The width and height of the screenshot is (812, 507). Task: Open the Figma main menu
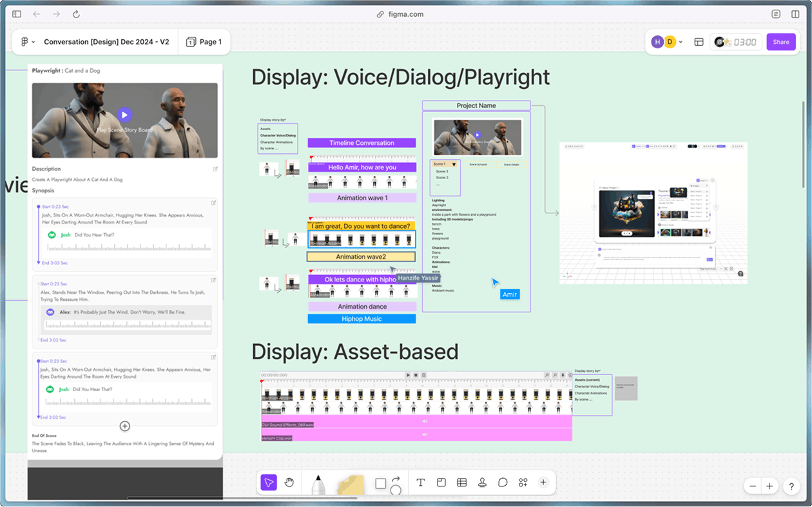(x=28, y=42)
